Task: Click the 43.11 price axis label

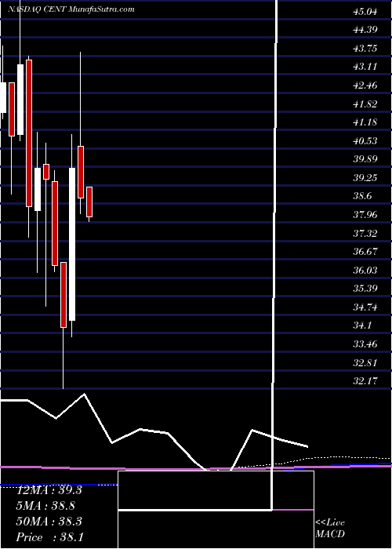Action: point(365,67)
